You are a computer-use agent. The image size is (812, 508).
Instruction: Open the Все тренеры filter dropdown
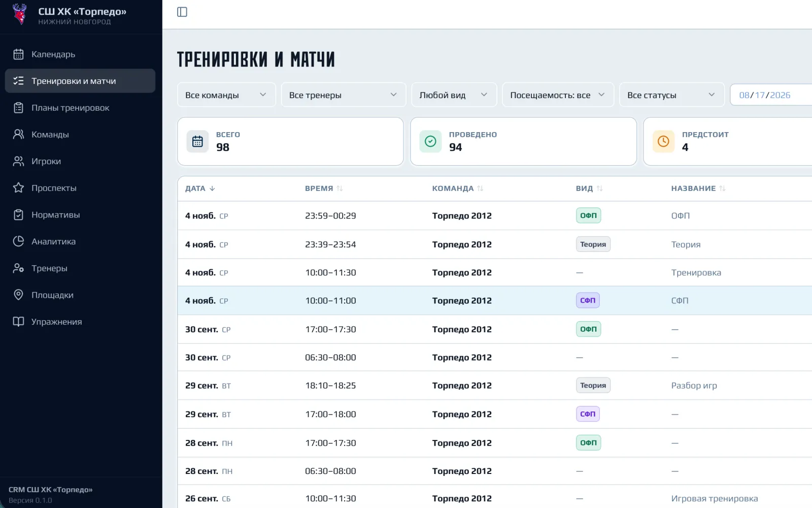point(344,95)
